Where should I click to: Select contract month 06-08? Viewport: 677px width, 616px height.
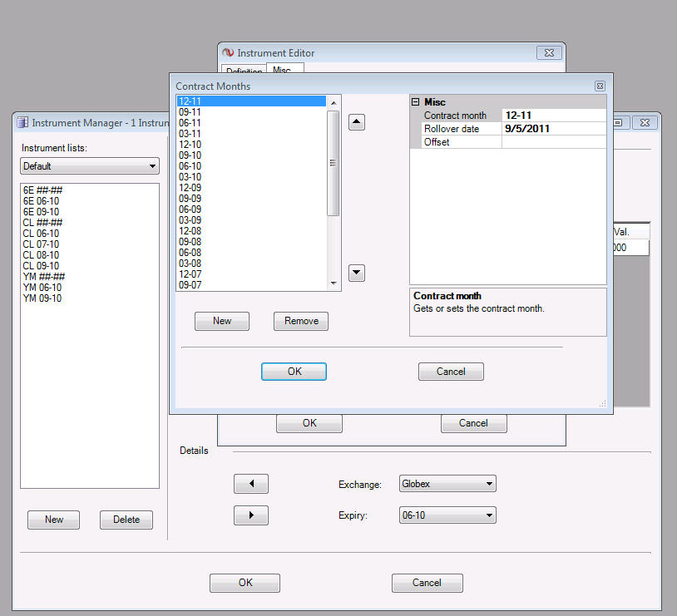(252, 252)
